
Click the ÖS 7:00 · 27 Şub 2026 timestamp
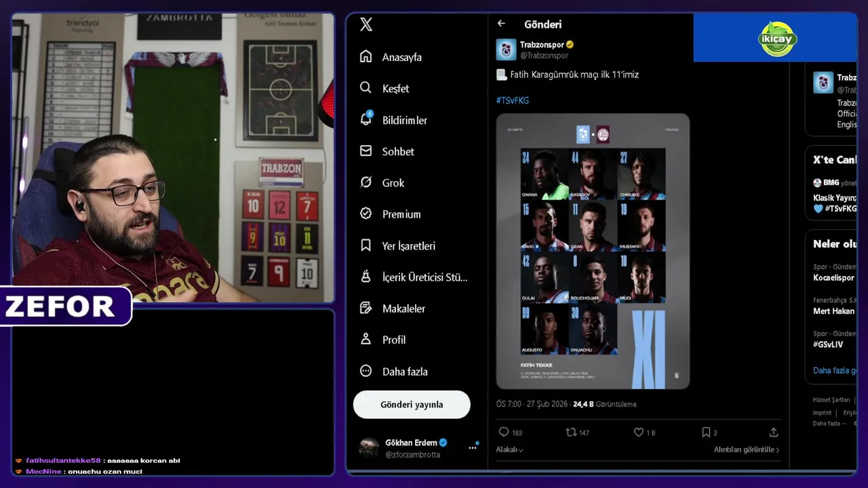pyautogui.click(x=532, y=404)
